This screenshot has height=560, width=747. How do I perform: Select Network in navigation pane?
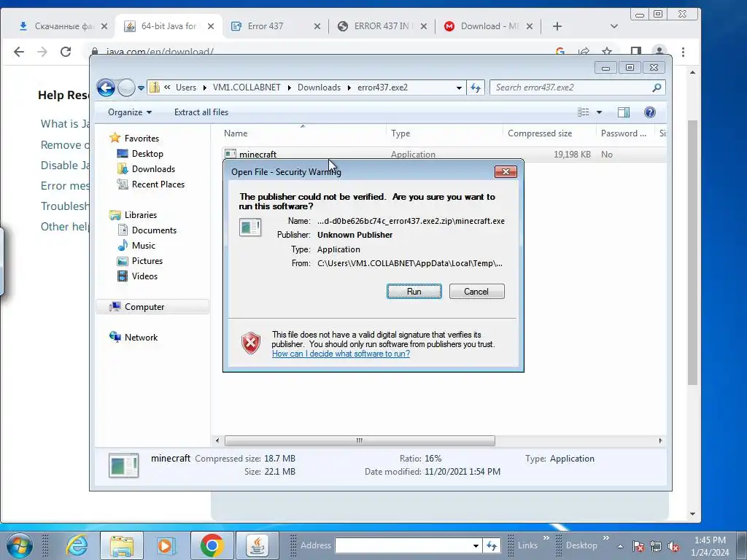141,338
